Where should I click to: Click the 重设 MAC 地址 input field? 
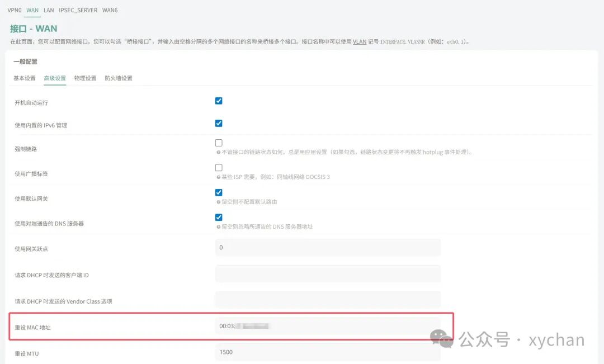pos(328,326)
